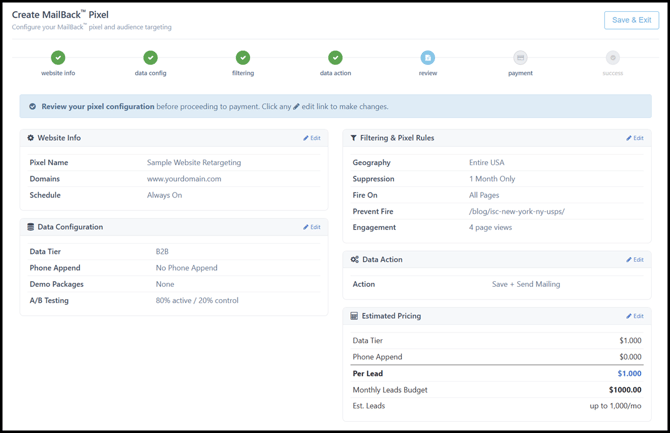The height and width of the screenshot is (433, 670).
Task: Select the payment step icon
Action: 520,57
